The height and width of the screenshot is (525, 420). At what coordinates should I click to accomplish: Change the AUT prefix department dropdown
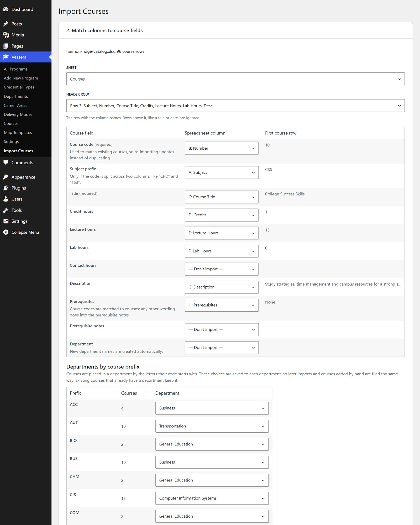(x=212, y=426)
